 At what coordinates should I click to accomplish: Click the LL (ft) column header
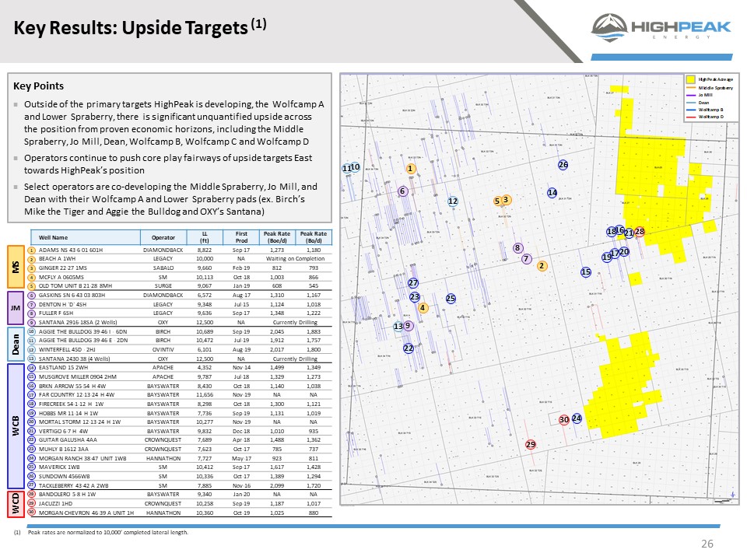tap(205, 238)
